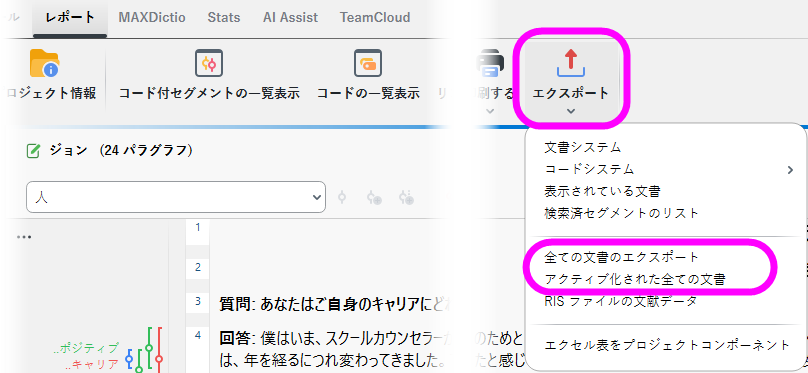Click the ..ポジティブ code label
Screen dimensions: 808x373
(86, 348)
